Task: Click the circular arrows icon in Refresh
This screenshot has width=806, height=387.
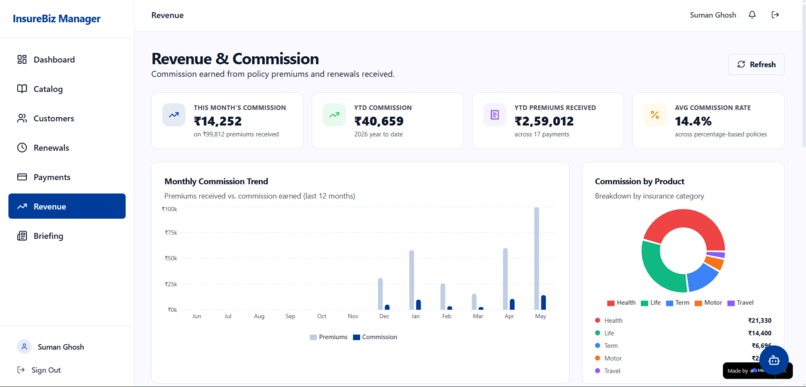Action: coord(741,64)
